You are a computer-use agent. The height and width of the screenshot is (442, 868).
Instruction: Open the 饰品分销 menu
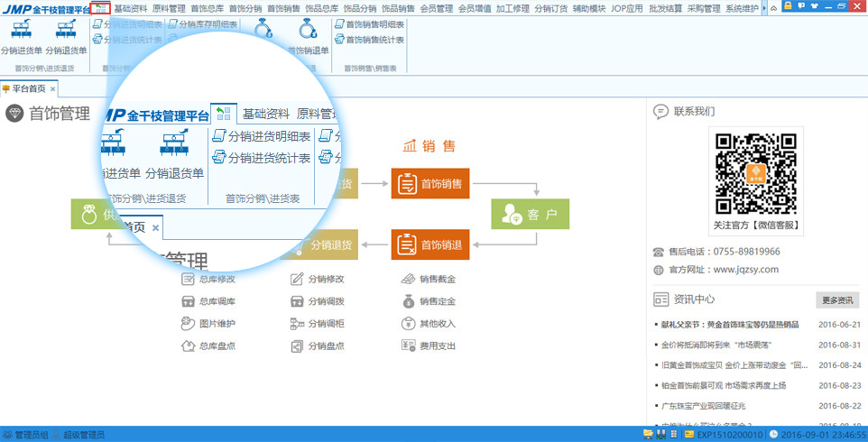360,8
